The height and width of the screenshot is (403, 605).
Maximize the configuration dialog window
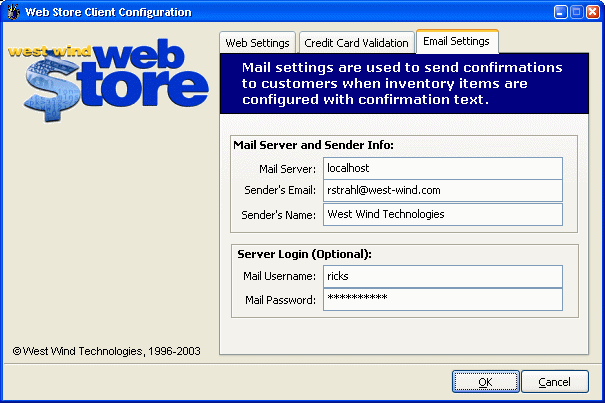(567, 13)
